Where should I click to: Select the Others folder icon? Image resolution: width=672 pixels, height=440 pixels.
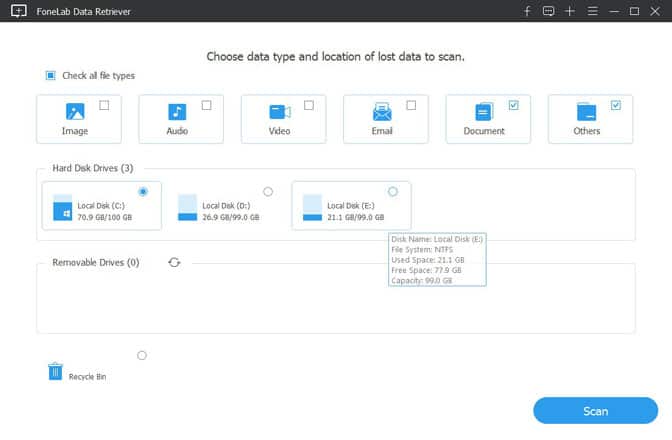pyautogui.click(x=586, y=112)
